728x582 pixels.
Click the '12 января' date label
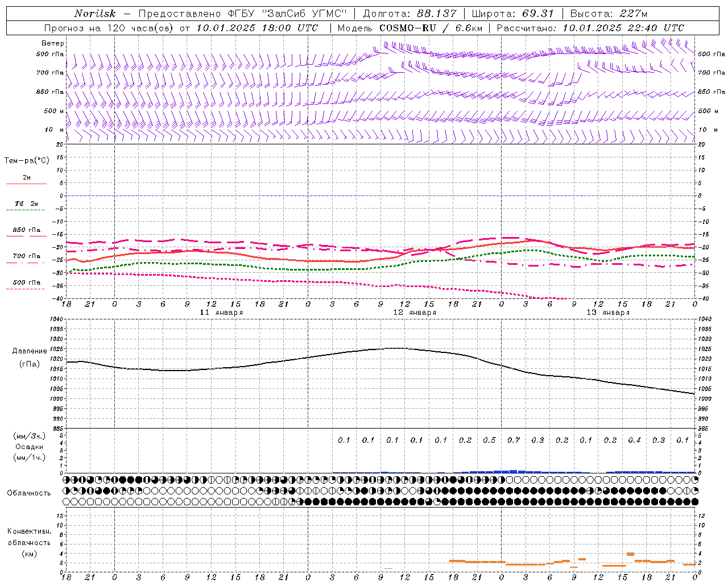pyautogui.click(x=415, y=313)
